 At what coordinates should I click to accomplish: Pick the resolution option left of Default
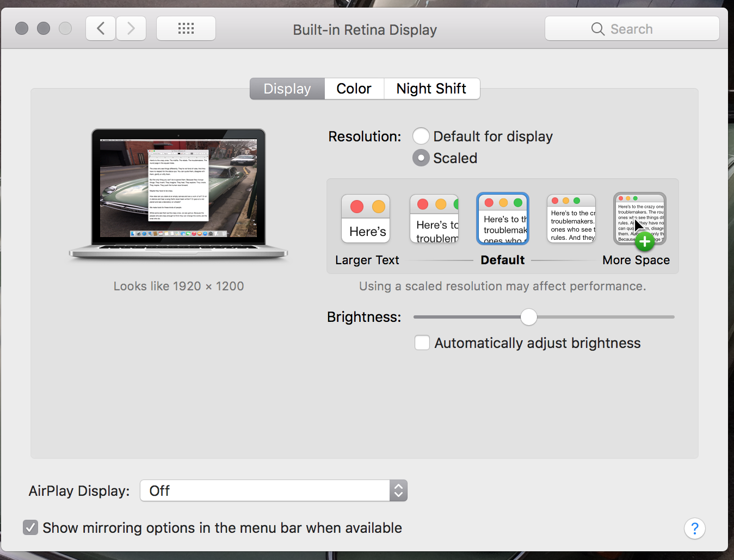point(434,218)
